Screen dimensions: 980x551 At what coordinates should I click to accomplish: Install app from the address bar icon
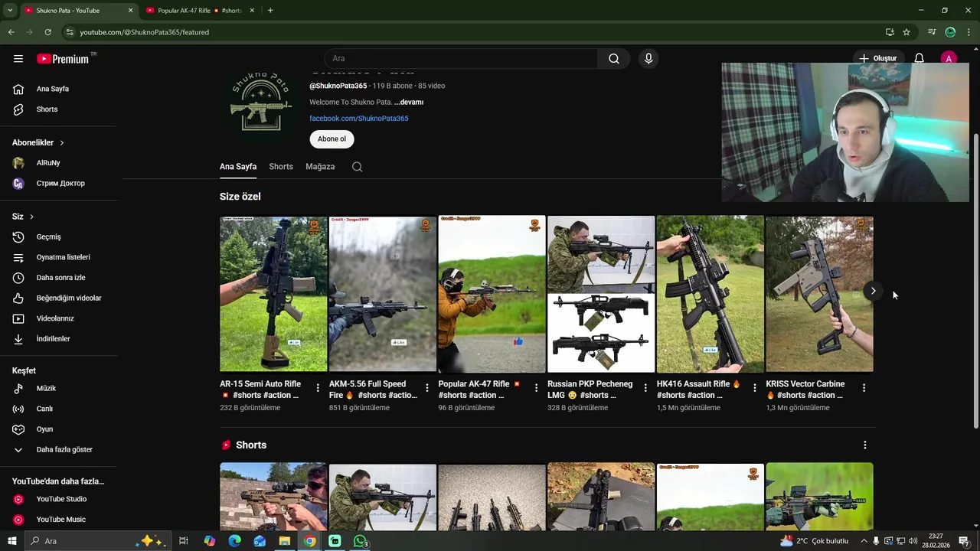pyautogui.click(x=890, y=32)
